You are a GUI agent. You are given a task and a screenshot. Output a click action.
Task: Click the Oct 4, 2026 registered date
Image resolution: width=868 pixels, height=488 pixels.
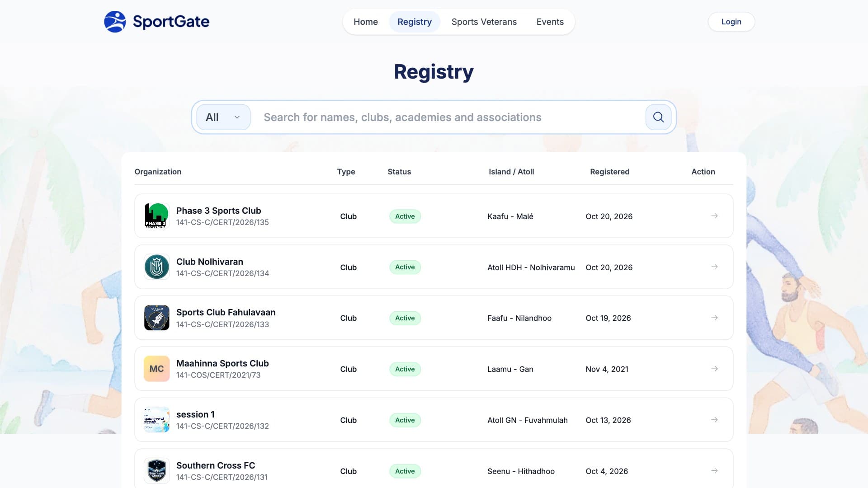pyautogui.click(x=607, y=471)
